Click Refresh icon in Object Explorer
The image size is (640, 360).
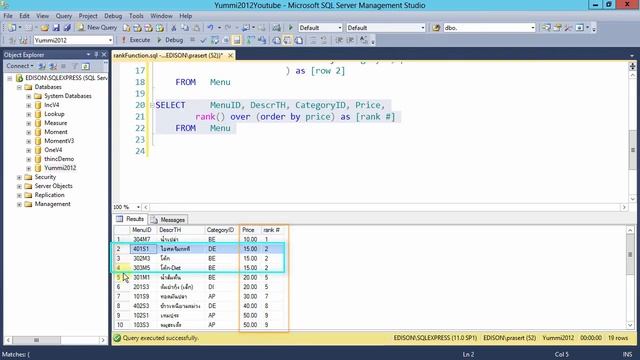85,66
